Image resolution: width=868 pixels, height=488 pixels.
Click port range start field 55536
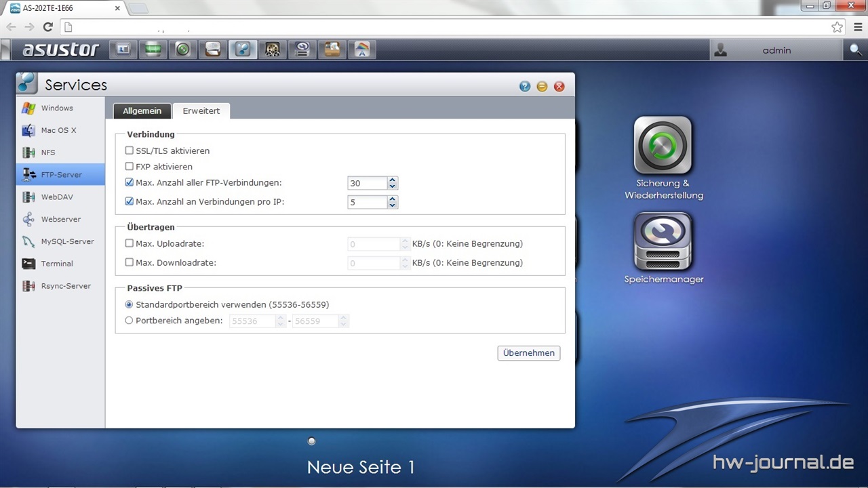pos(252,321)
